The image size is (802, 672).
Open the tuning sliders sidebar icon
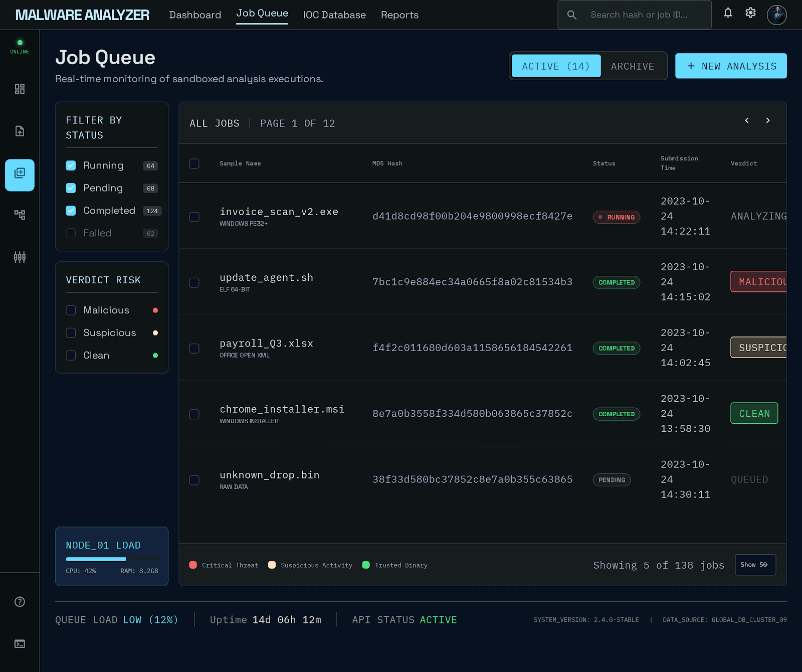[x=20, y=257]
